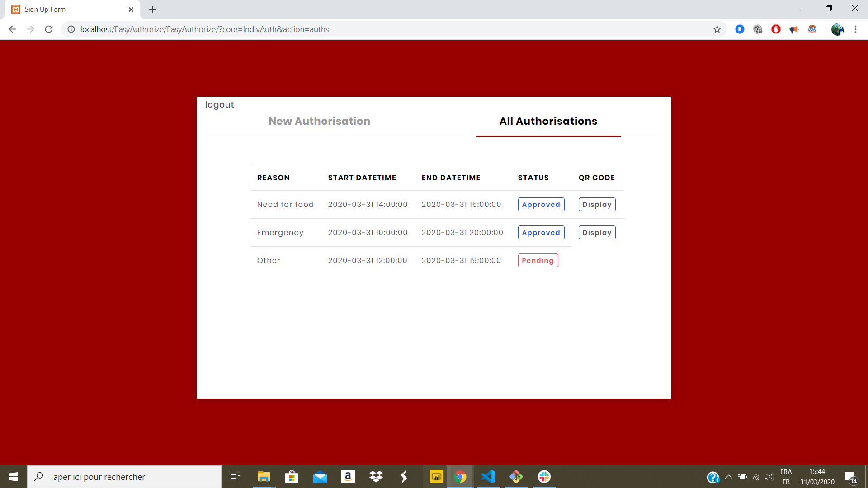The width and height of the screenshot is (868, 488).
Task: Click the site information icon
Action: coord(71,29)
